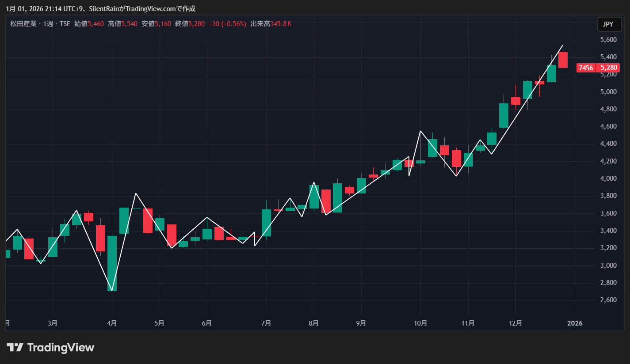Screen dimensions: 630x364
Task: Click the 4,000 price axis label
Action: click(x=608, y=178)
